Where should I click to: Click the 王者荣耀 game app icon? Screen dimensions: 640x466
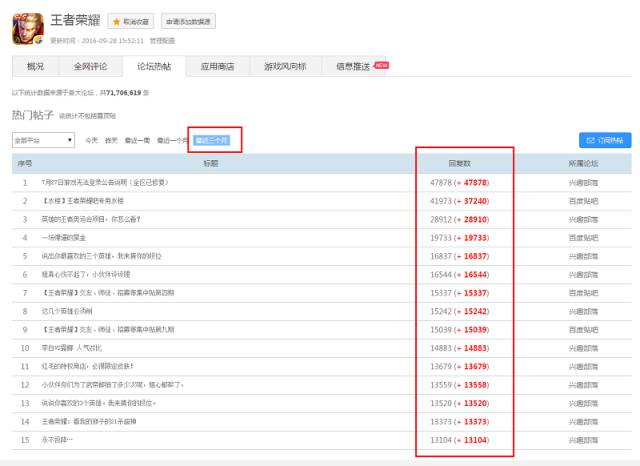pyautogui.click(x=28, y=29)
